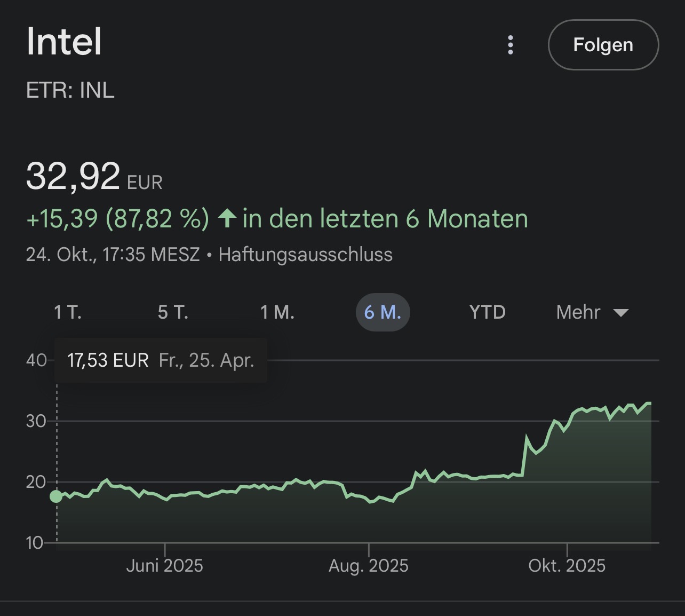
Task: Switch to the YTD view
Action: click(487, 312)
